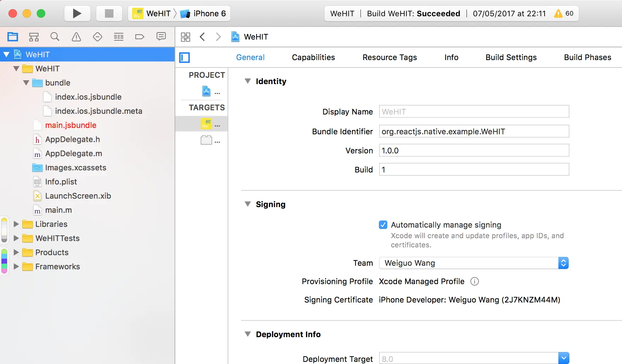Switch to the Info tab
The height and width of the screenshot is (364, 622).
pos(451,57)
